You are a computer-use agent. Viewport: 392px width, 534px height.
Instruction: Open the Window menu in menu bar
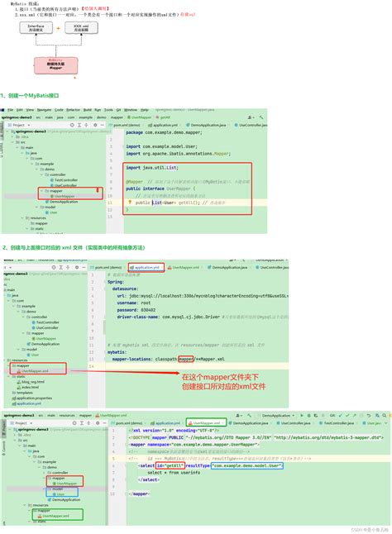pos(131,110)
